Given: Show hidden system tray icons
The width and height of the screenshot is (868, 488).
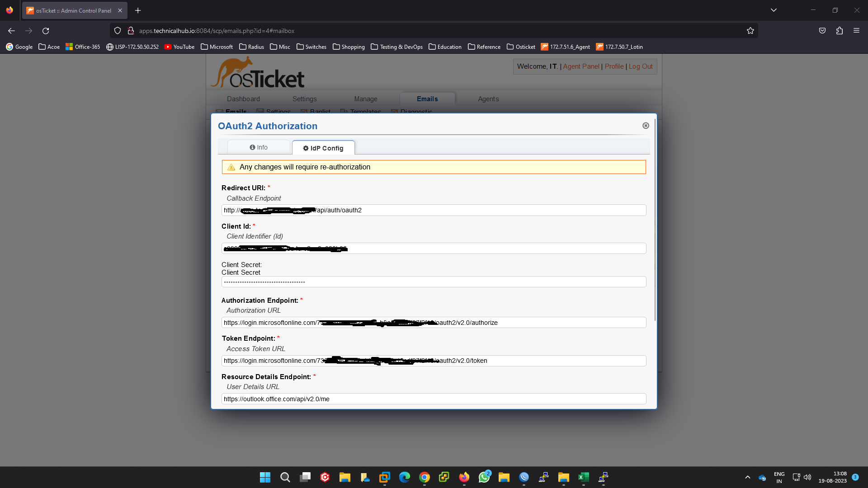Looking at the screenshot, I should 748,477.
